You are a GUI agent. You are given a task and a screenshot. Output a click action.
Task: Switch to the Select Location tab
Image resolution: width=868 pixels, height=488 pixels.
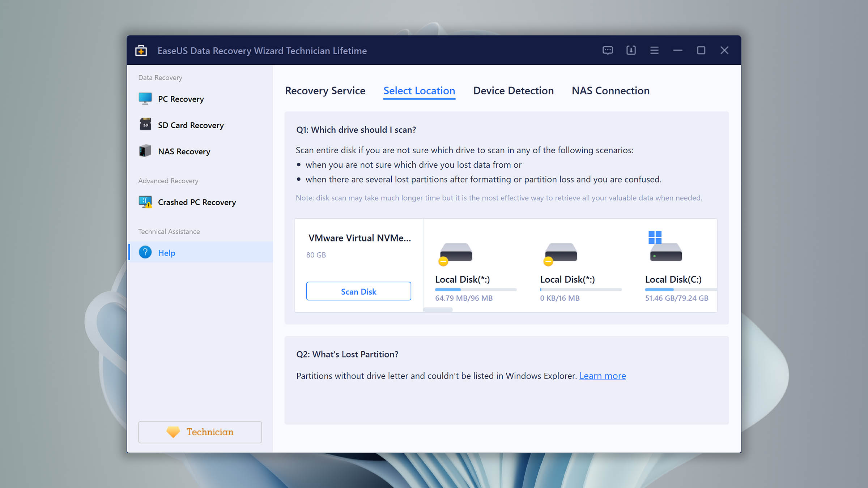(x=419, y=91)
